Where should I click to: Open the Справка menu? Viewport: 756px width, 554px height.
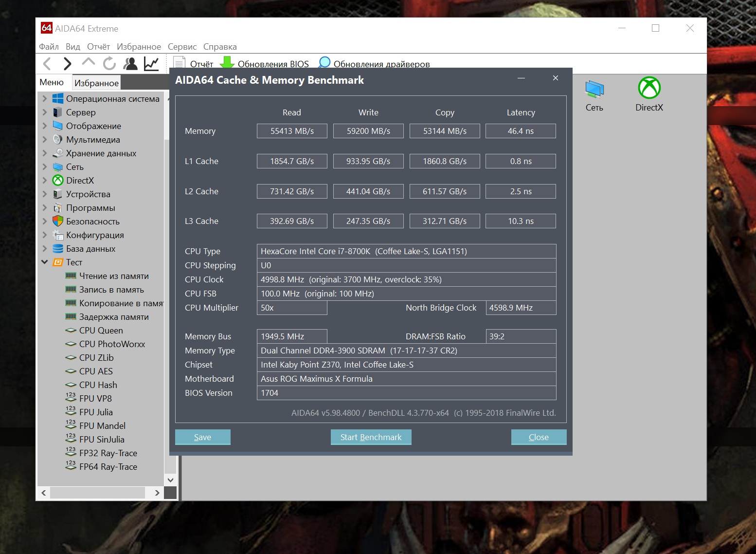point(220,47)
